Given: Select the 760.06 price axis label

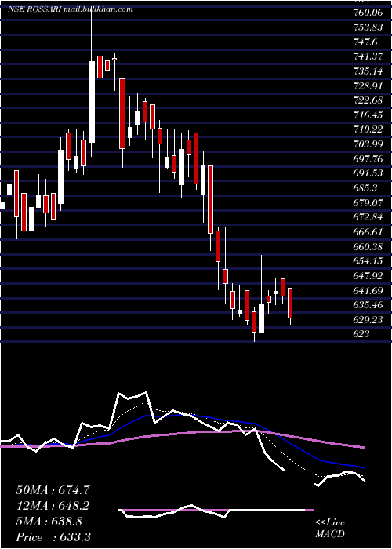Looking at the screenshot, I should coord(368,13).
